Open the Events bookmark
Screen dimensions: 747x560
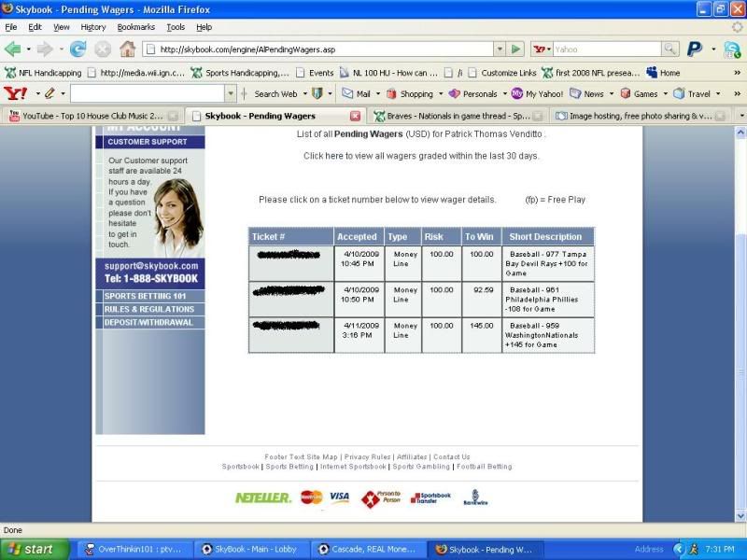click(x=315, y=73)
